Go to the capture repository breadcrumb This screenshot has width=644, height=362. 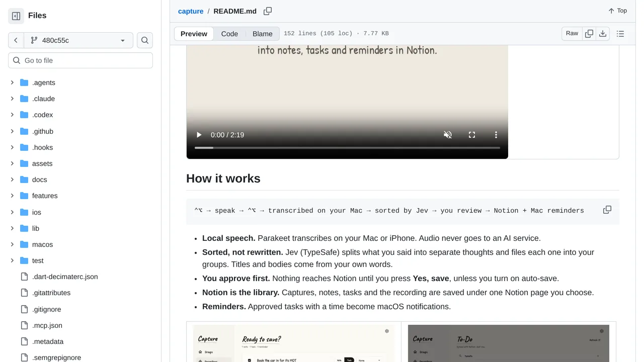(x=191, y=11)
